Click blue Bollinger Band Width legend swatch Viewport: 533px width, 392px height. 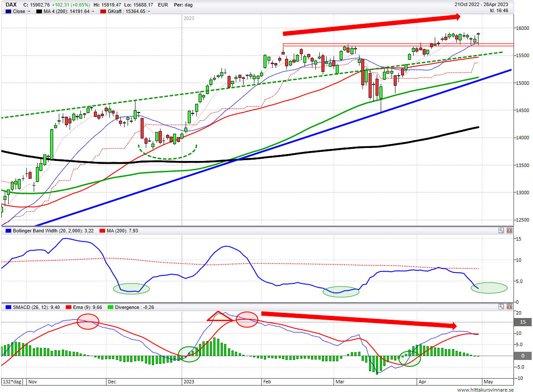tap(8, 231)
